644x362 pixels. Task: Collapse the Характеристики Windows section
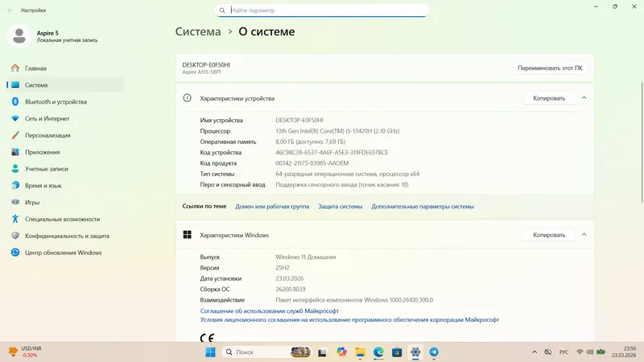(x=584, y=235)
